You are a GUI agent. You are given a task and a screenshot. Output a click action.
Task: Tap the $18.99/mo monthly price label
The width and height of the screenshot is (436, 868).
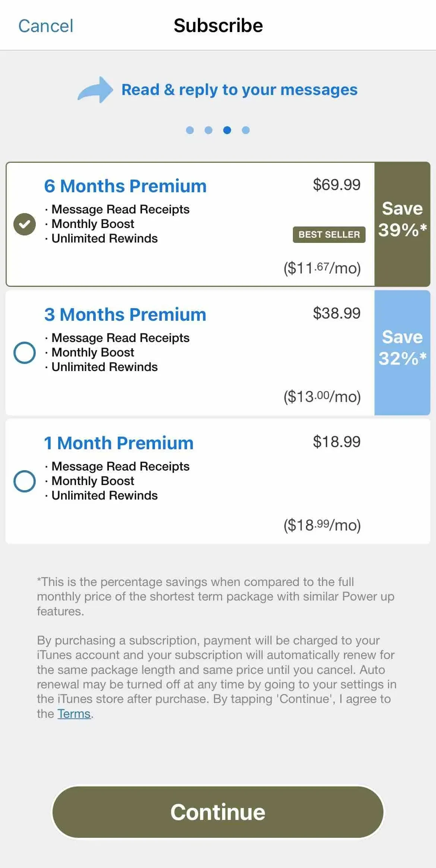(322, 525)
